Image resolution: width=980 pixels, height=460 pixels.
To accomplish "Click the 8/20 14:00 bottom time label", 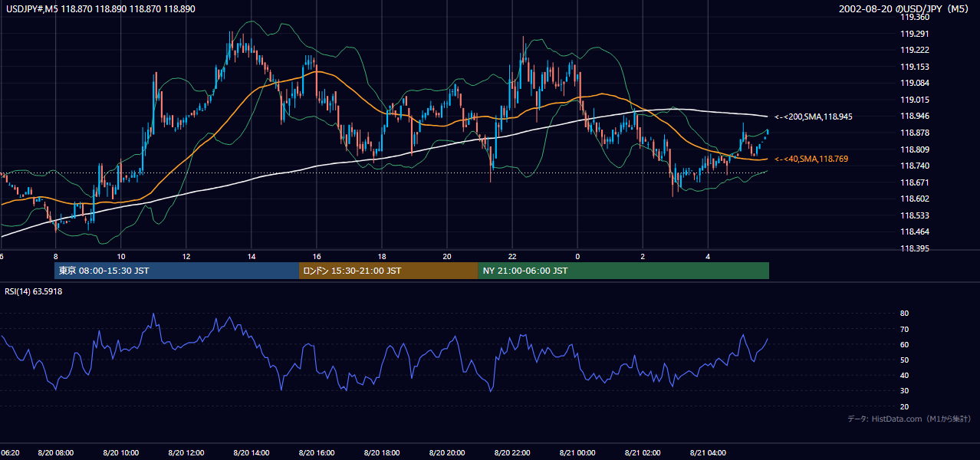I will (x=252, y=453).
